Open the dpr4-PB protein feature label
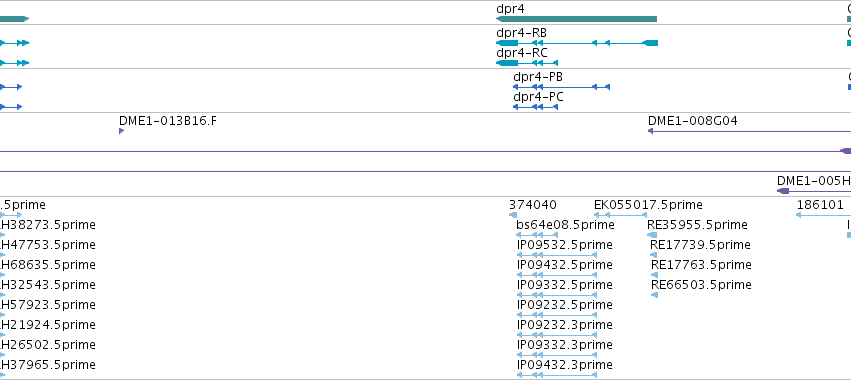 click(x=538, y=77)
